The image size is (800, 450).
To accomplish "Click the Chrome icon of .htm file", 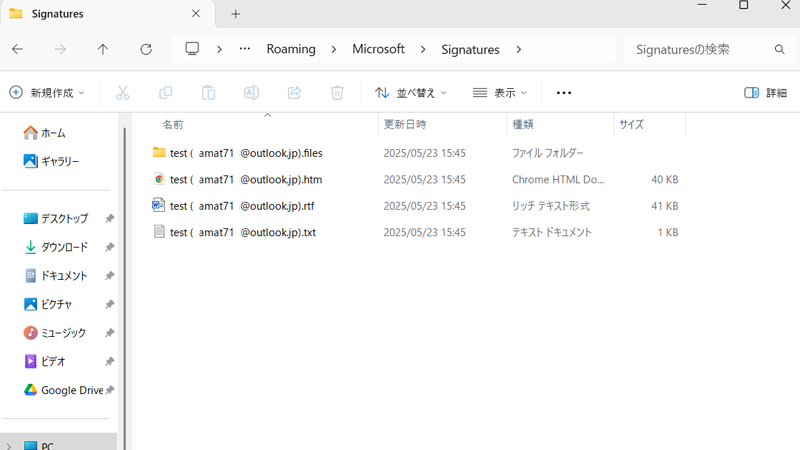I will point(159,179).
